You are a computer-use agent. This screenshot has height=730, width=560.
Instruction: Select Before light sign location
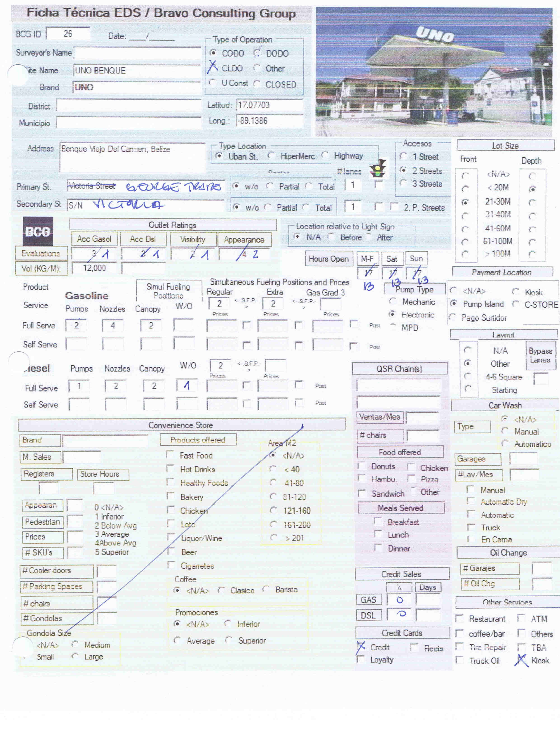pos(331,236)
